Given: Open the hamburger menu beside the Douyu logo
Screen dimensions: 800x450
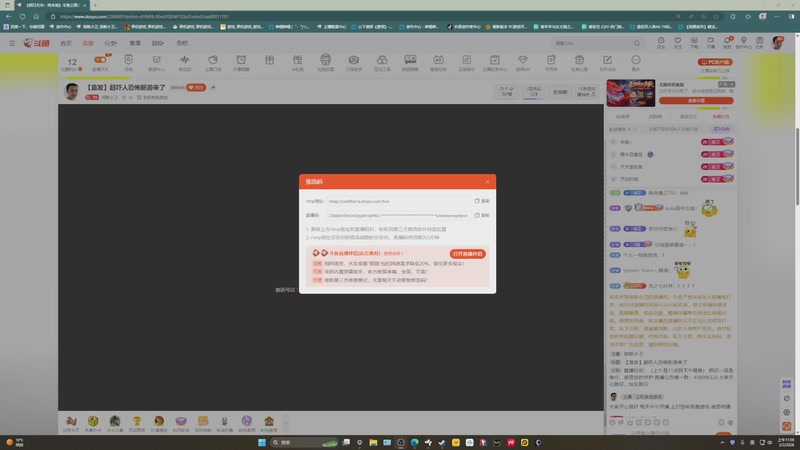Looking at the screenshot, I should (12, 43).
